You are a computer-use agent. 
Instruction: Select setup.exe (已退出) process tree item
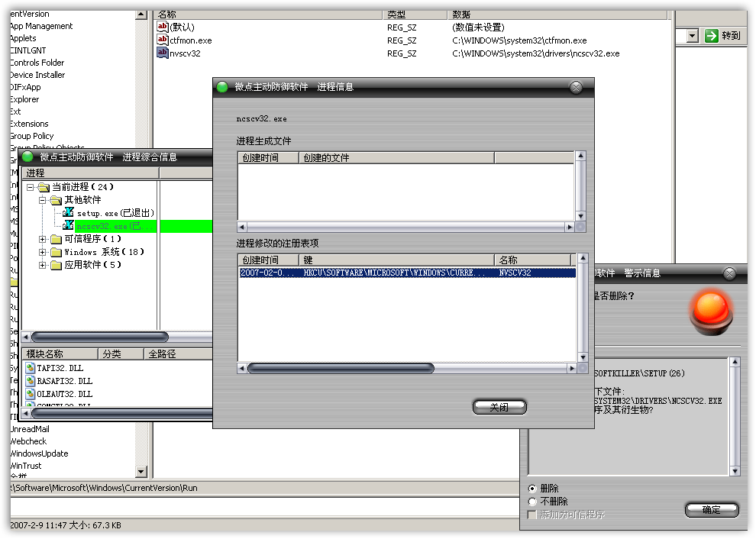click(115, 213)
